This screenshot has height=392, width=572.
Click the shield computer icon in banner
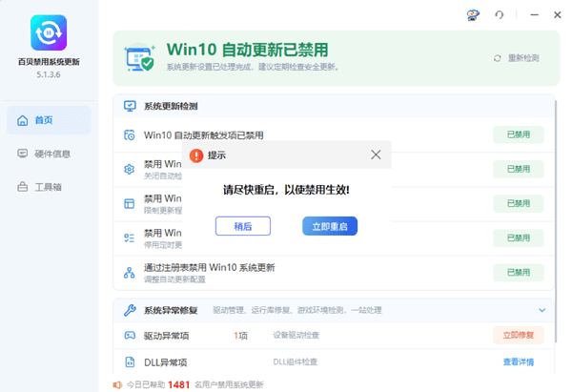click(x=140, y=58)
